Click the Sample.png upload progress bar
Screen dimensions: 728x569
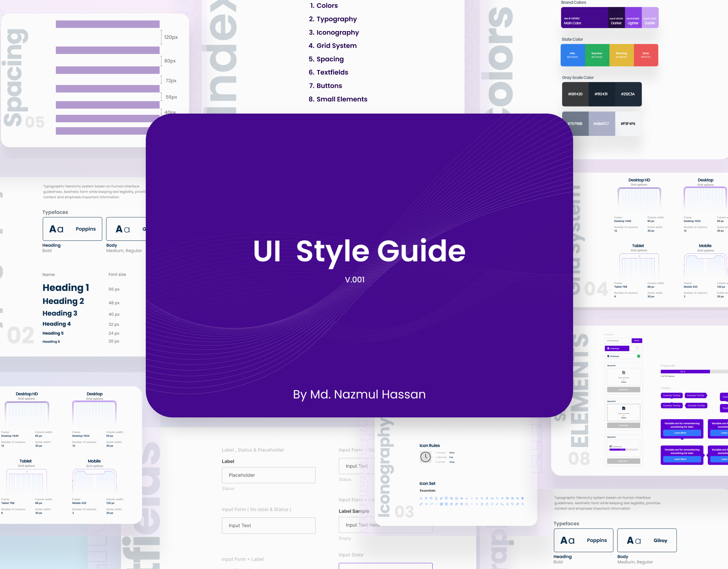tap(624, 450)
